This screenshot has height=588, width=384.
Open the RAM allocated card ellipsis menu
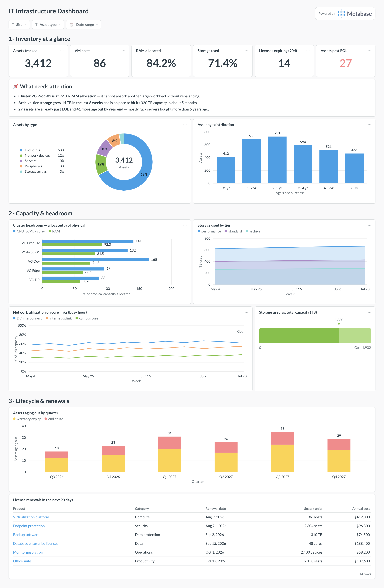click(x=185, y=51)
